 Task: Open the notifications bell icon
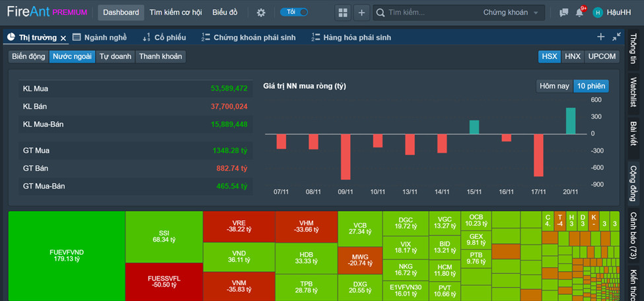coord(579,13)
